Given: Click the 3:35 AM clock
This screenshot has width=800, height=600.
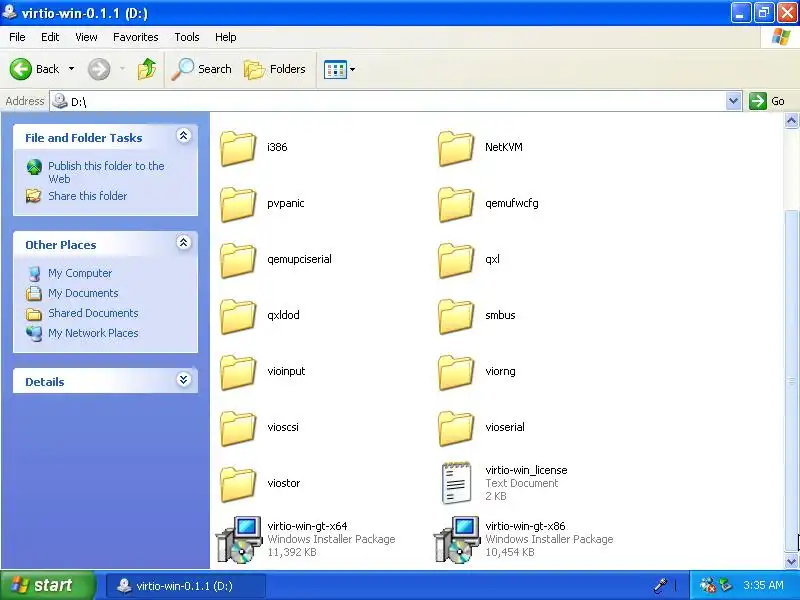Looking at the screenshot, I should pos(763,585).
